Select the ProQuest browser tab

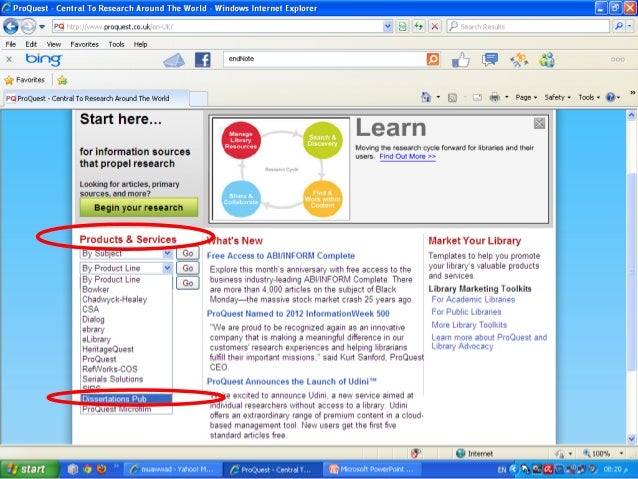(x=96, y=98)
